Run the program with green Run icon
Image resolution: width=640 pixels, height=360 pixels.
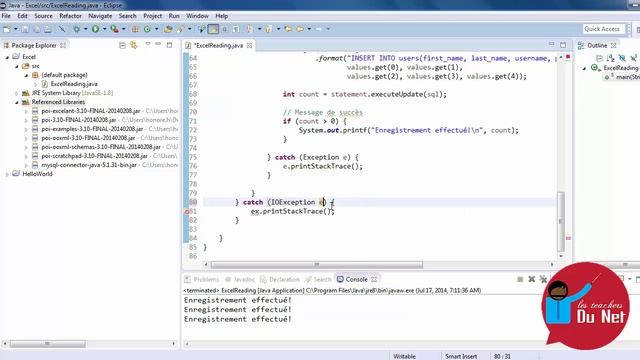click(x=96, y=29)
